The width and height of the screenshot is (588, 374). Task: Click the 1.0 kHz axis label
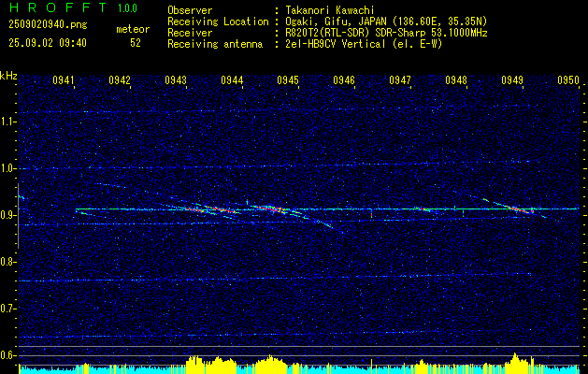(x=8, y=169)
